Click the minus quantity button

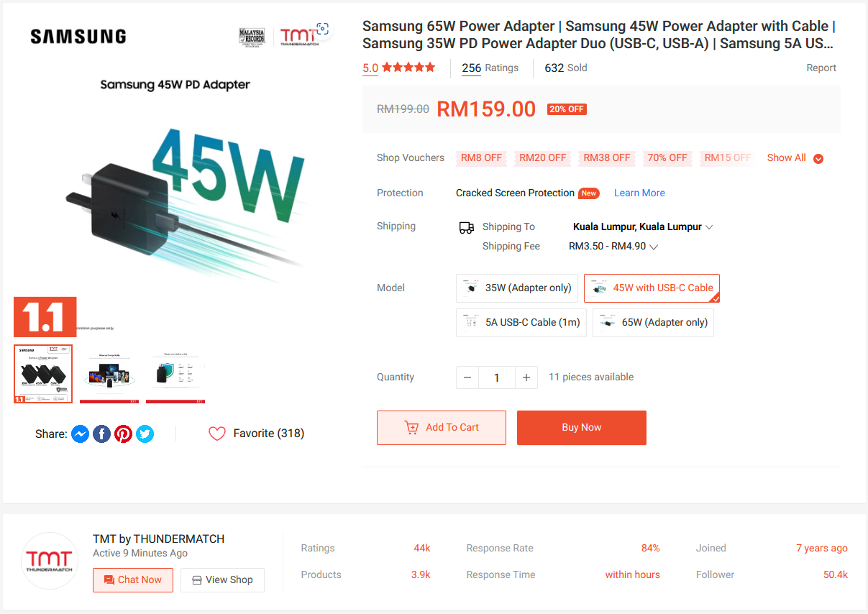tap(467, 377)
